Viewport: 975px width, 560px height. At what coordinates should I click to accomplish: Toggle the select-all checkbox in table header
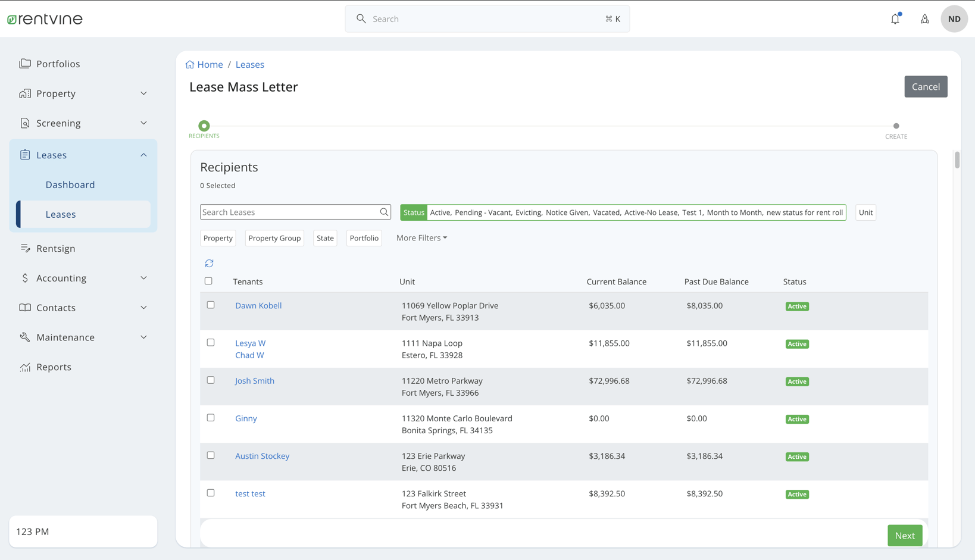tap(208, 281)
